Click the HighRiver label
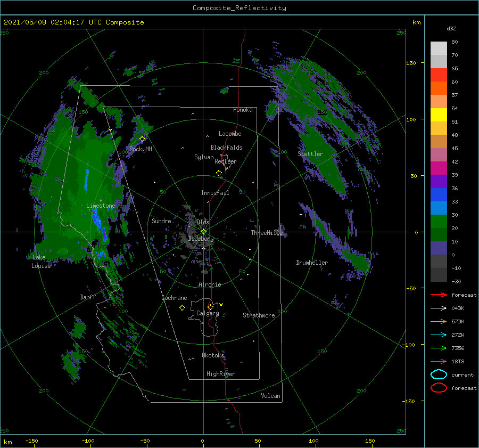The width and height of the screenshot is (479, 448). point(221,374)
